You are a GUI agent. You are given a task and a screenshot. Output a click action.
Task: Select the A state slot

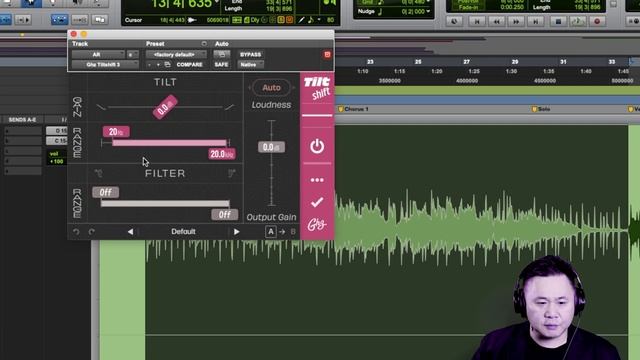point(271,232)
